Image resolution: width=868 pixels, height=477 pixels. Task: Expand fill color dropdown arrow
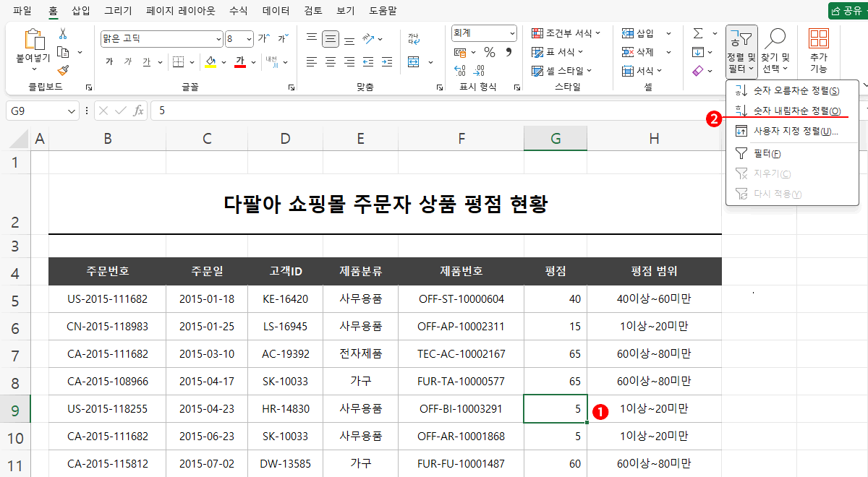pos(224,62)
